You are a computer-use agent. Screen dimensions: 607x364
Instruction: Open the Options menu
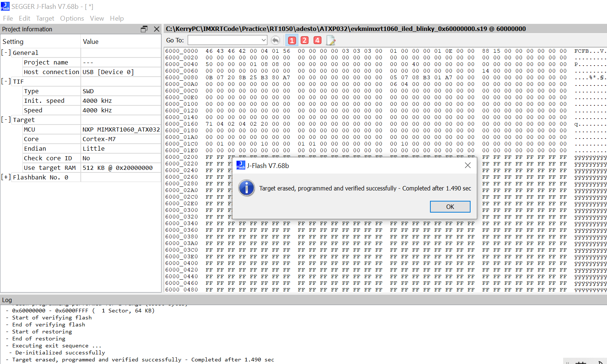(x=72, y=18)
